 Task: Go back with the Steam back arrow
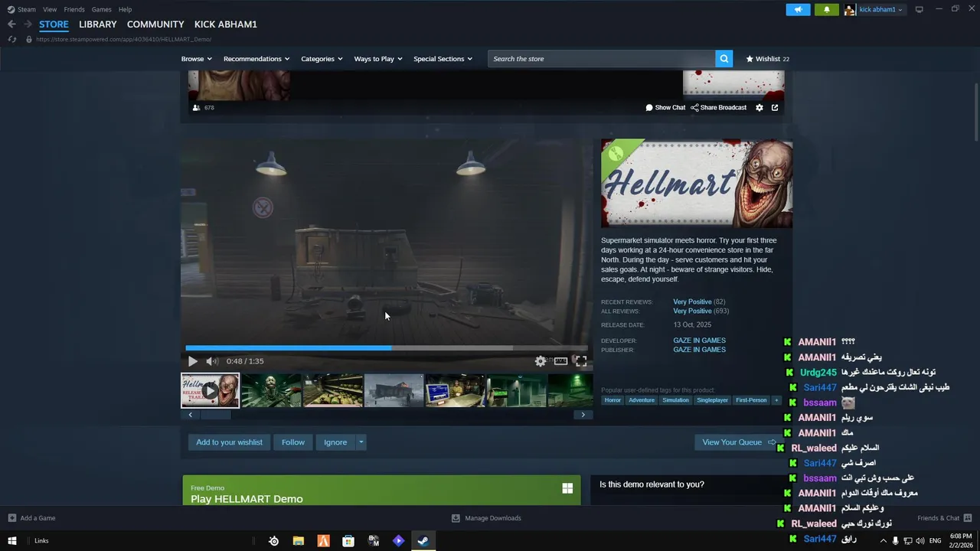click(x=11, y=24)
